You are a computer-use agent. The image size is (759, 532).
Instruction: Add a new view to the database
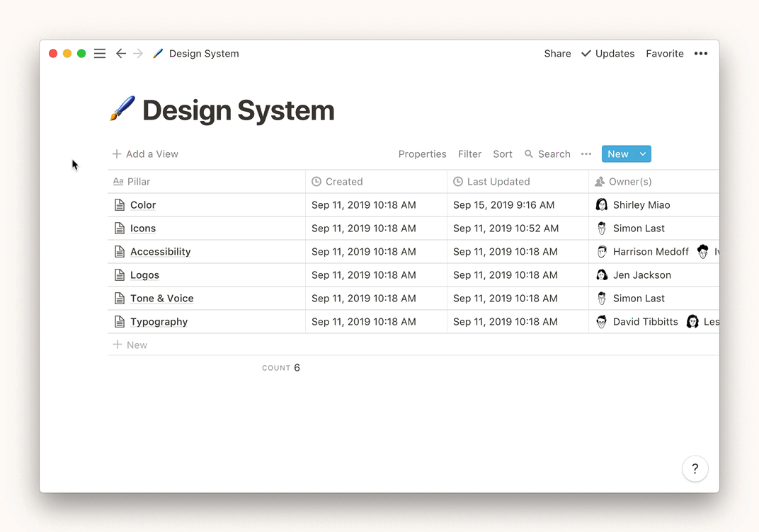click(x=145, y=154)
